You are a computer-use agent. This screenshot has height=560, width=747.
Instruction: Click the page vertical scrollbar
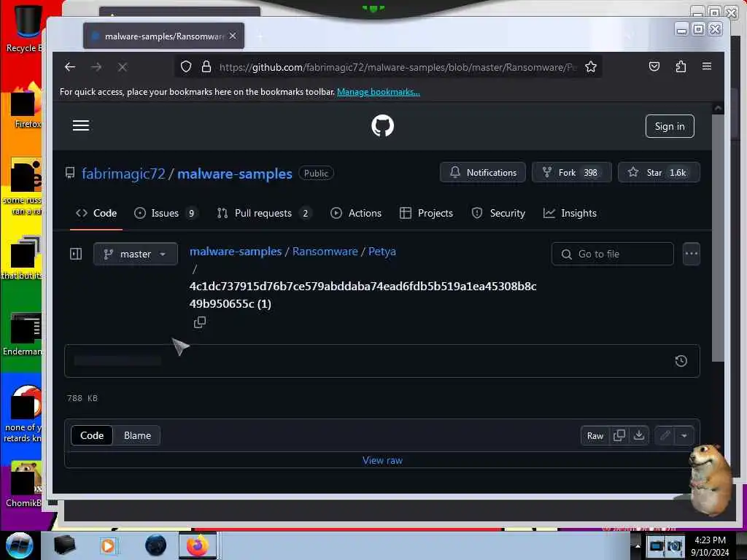tap(718, 238)
